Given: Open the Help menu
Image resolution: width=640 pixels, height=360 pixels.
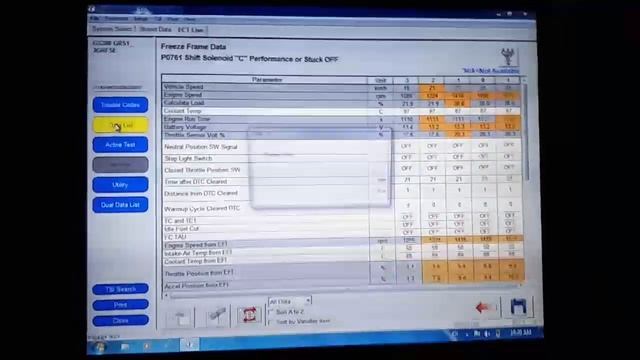Looking at the screenshot, I should point(189,19).
